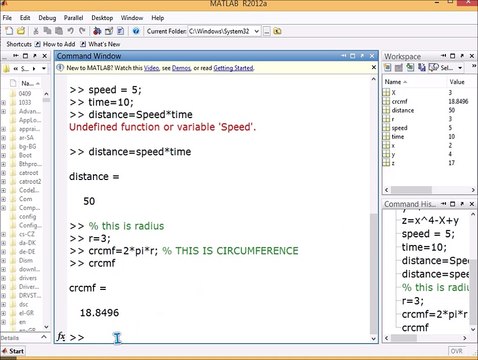Open the Desktop menu
Viewport: 478px width, 360px height.
[x=102, y=18]
